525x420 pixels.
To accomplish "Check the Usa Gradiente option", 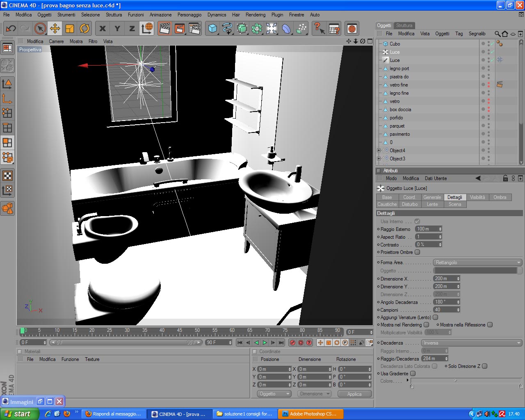I will [x=413, y=374].
